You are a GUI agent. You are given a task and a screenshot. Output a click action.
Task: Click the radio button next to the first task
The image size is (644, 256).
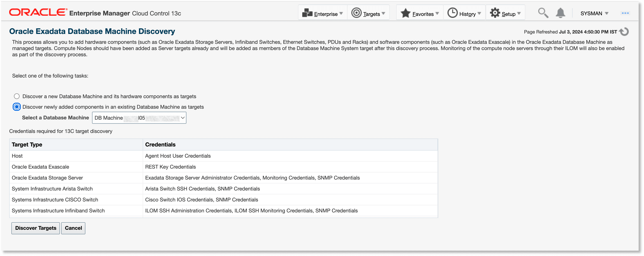click(x=17, y=96)
